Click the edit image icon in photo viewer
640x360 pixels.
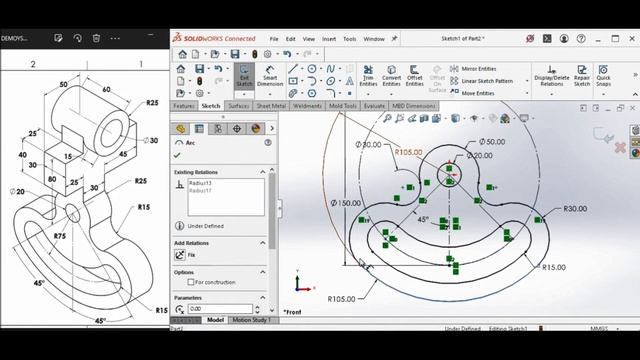[x=58, y=38]
